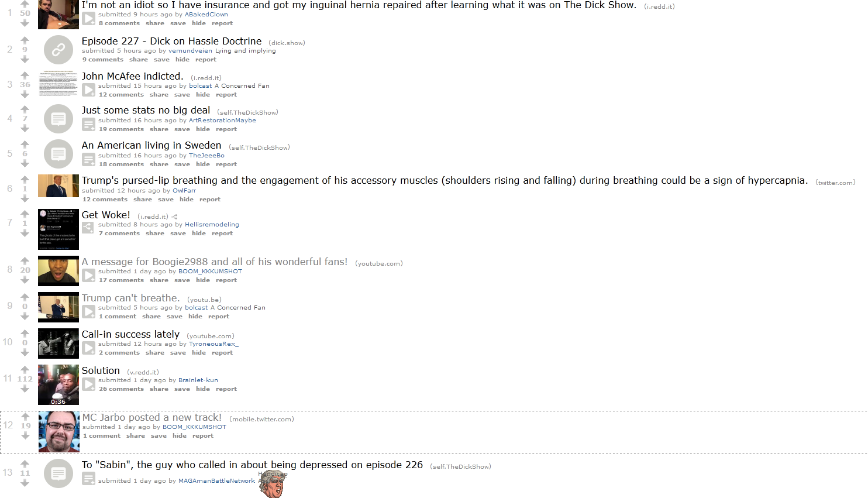This screenshot has height=498, width=868.
Task: Click the crosspost icon beside Get Woke!
Action: (174, 217)
